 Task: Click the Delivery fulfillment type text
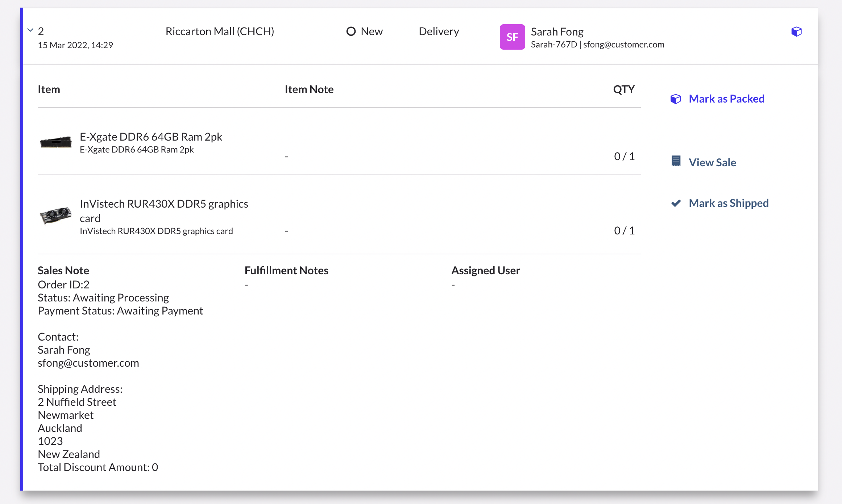coord(439,32)
